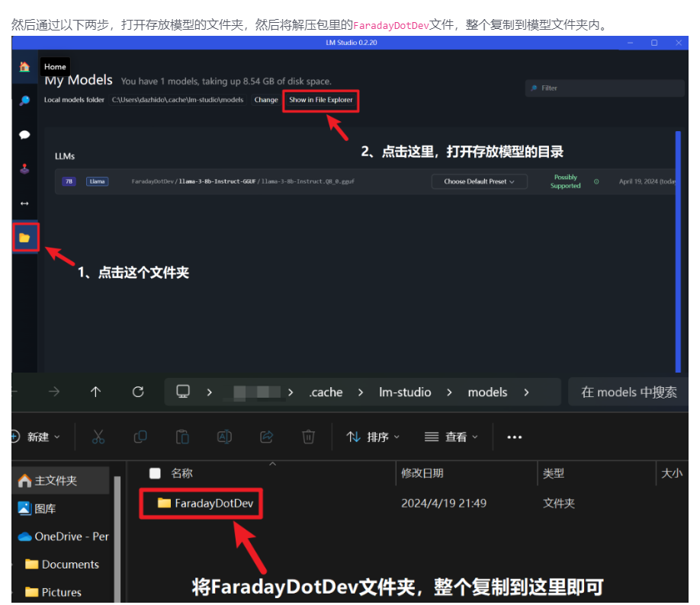Screen dimensions: 700x605
Task: Open the Playground joystick icon in sidebar
Action: [24, 169]
